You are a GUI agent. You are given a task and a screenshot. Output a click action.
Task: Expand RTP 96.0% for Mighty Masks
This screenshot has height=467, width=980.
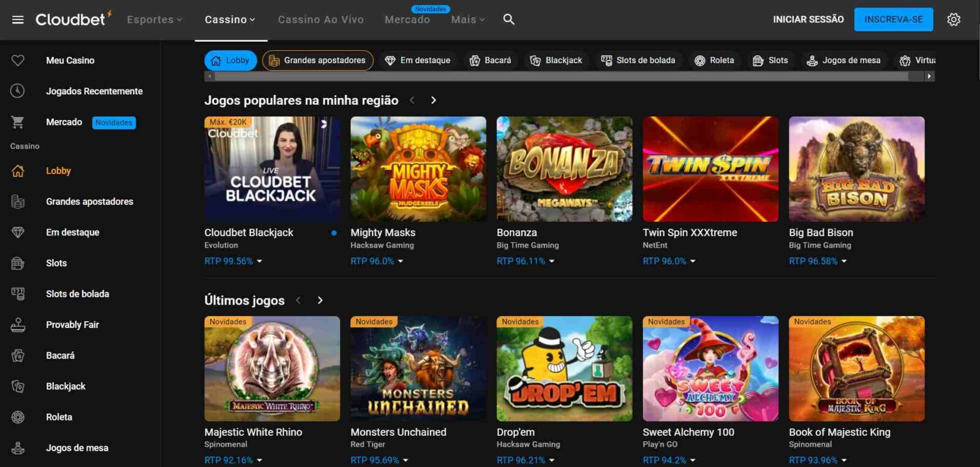point(377,261)
